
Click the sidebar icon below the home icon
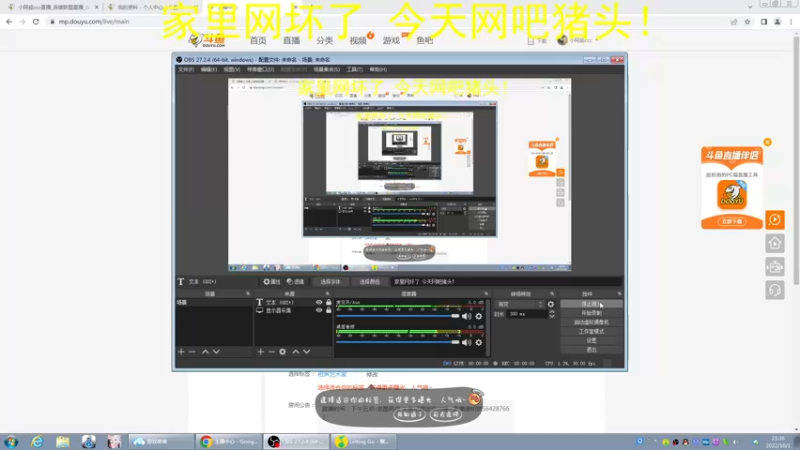click(774, 267)
